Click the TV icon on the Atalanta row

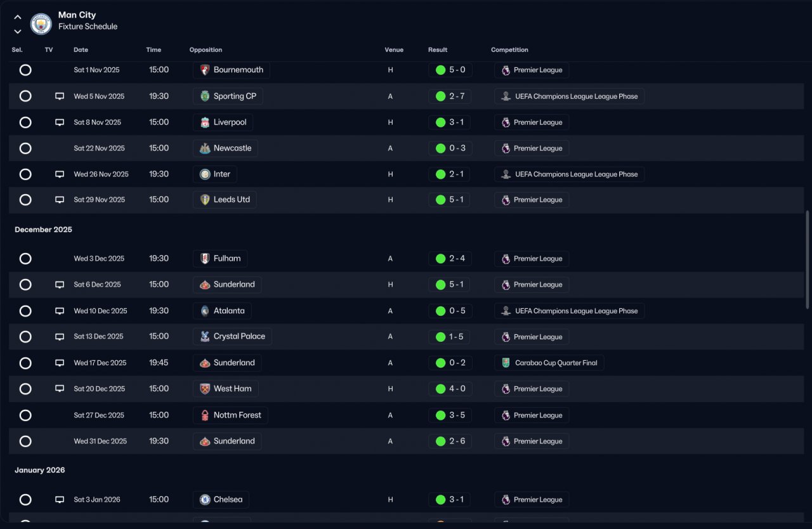point(60,311)
